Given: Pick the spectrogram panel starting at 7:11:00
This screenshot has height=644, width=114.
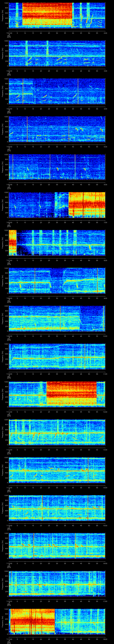Looking at the screenshot, I should pos(57,394).
